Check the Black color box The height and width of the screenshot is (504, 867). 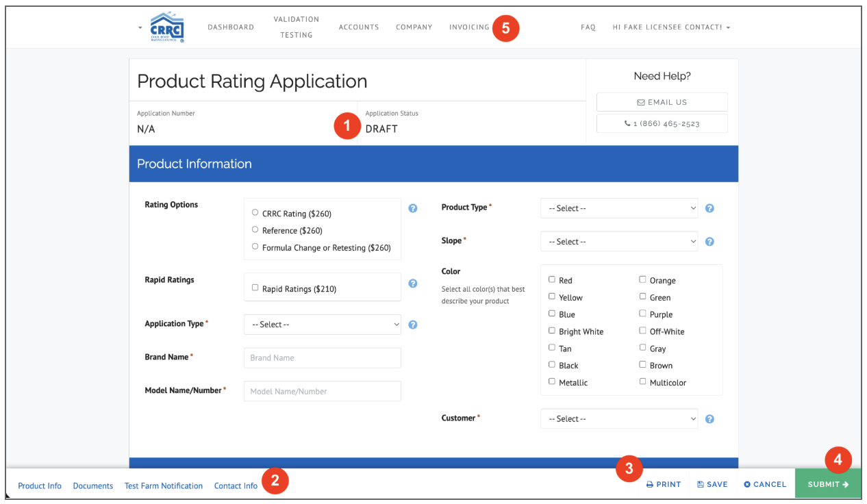(552, 364)
